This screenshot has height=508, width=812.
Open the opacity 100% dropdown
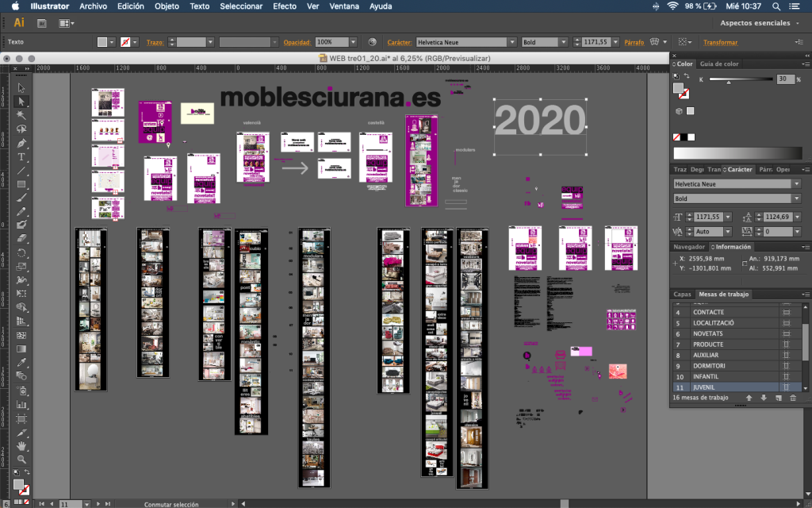pos(353,42)
